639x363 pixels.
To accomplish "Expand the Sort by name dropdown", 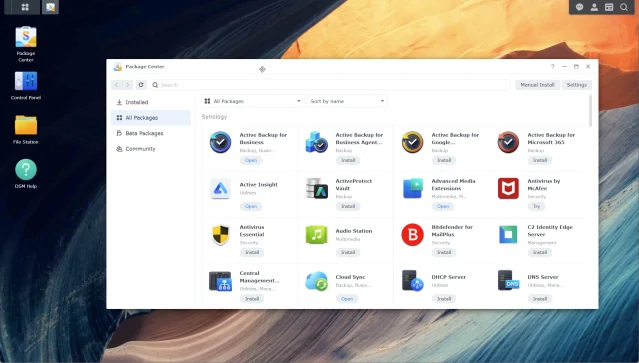I will click(347, 101).
